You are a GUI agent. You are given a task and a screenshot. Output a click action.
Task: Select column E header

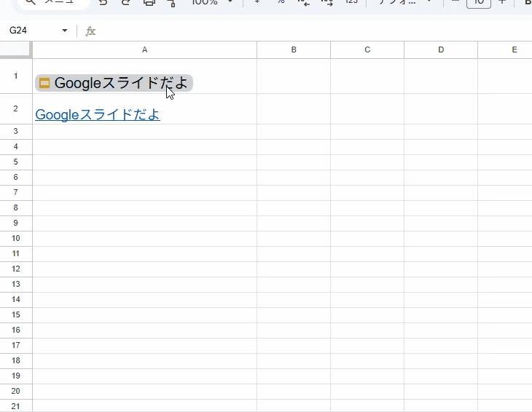pos(505,49)
